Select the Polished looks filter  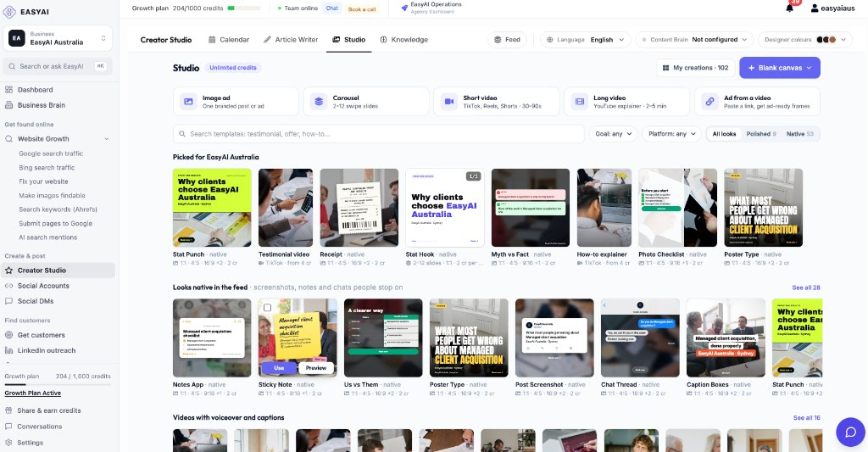761,134
